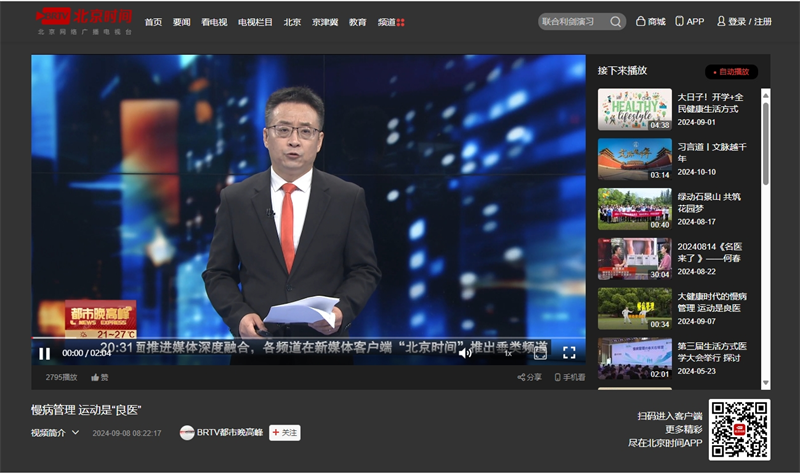The image size is (800, 474).
Task: Mute the video using the speaker icon
Action: click(465, 353)
